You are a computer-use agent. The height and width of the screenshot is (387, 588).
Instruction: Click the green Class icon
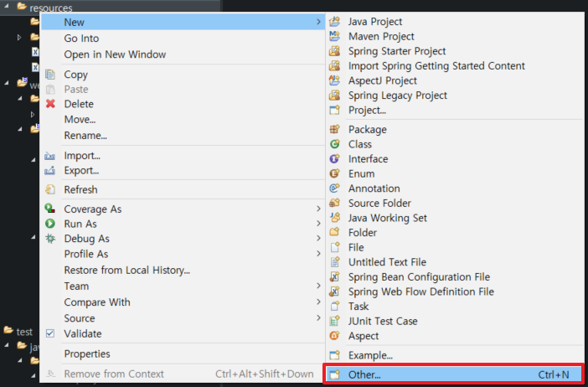point(334,144)
